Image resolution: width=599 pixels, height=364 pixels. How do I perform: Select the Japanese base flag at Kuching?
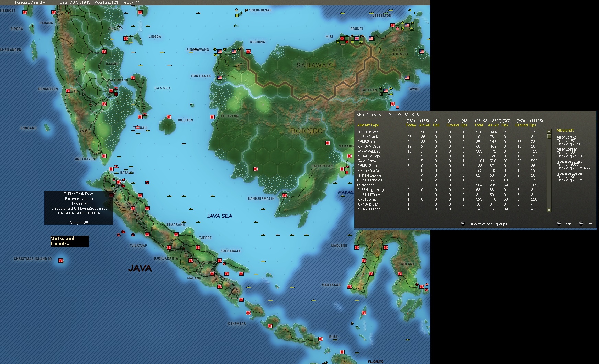click(248, 52)
